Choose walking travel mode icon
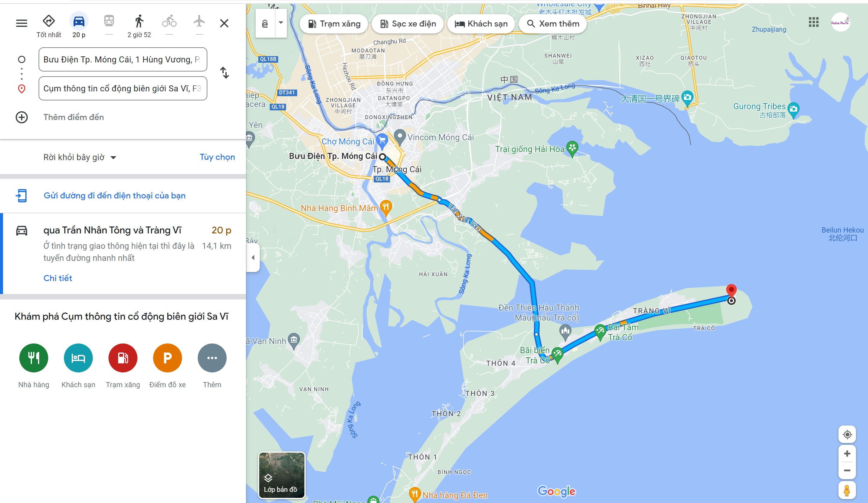Image resolution: width=868 pixels, height=503 pixels. [139, 21]
